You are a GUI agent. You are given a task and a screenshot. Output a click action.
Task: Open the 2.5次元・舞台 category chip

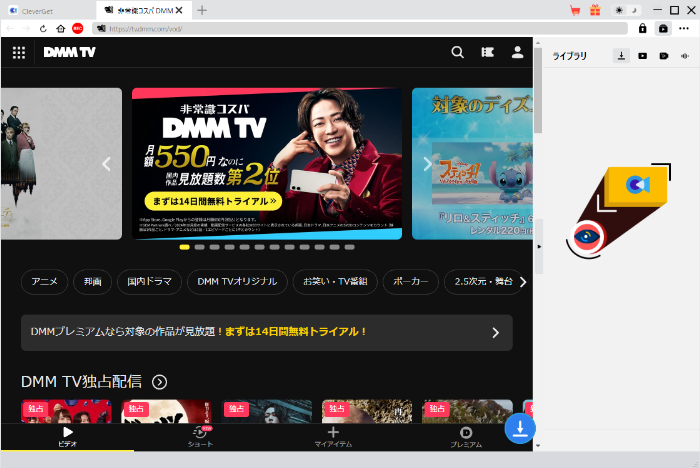coord(483,282)
